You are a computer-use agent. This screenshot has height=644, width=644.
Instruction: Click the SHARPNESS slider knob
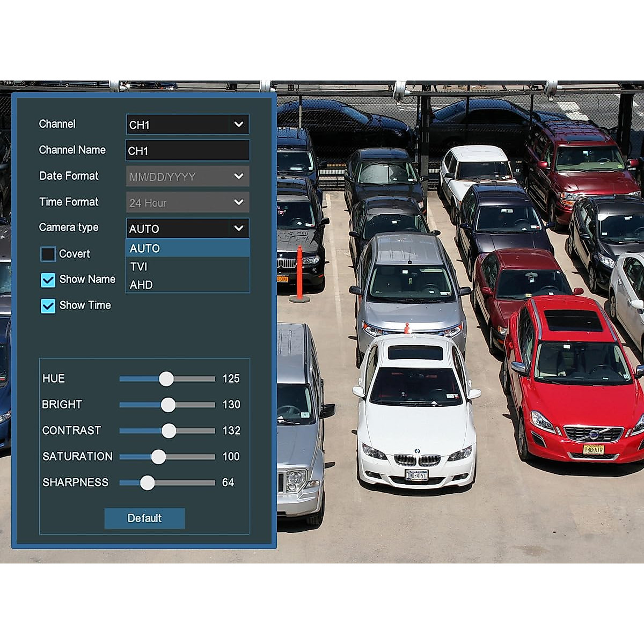coord(148,482)
